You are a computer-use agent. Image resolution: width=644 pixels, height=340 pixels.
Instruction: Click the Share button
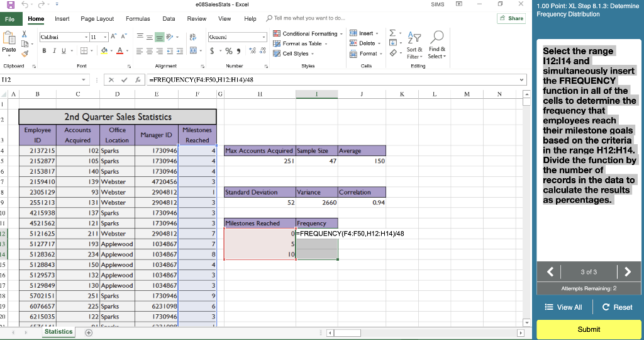tap(511, 18)
